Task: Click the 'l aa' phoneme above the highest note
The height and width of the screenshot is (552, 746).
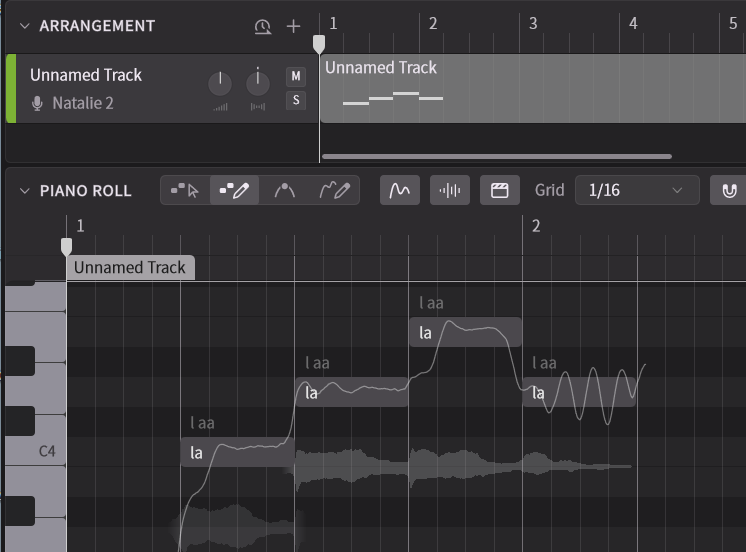Action: (431, 303)
